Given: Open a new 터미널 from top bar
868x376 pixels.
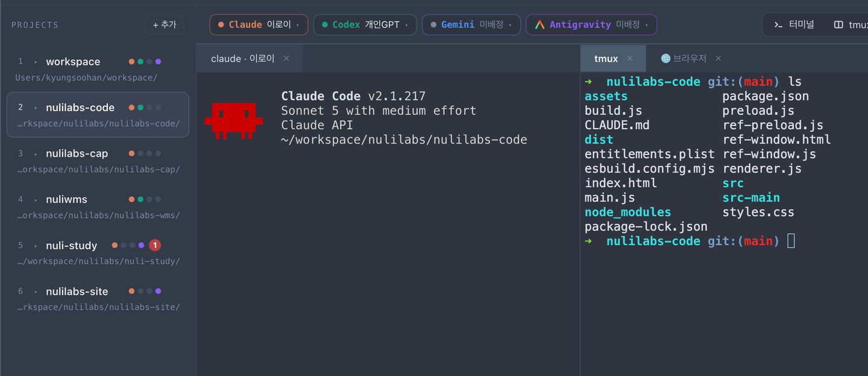Looking at the screenshot, I should point(794,25).
